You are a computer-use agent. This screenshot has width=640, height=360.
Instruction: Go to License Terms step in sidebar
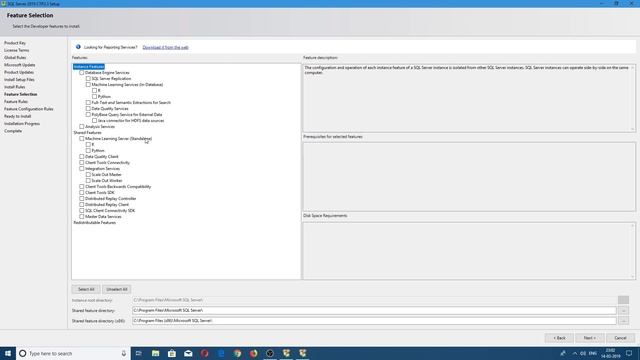tap(16, 50)
